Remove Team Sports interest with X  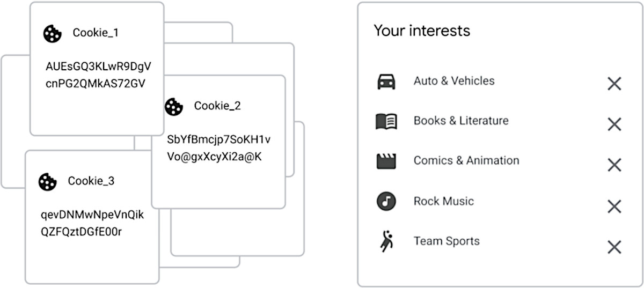click(614, 247)
